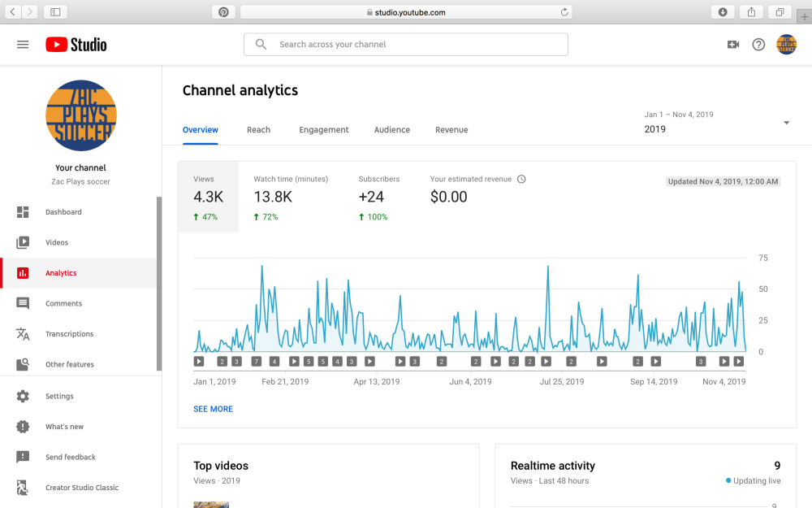This screenshot has width=812, height=508.
Task: Click the YouTube Studio logo
Action: click(x=76, y=45)
